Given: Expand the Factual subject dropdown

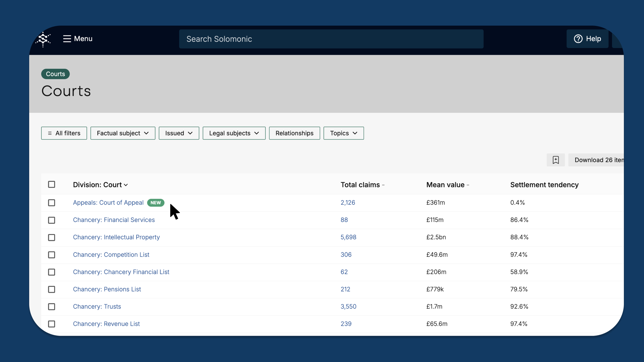Looking at the screenshot, I should coord(123,133).
